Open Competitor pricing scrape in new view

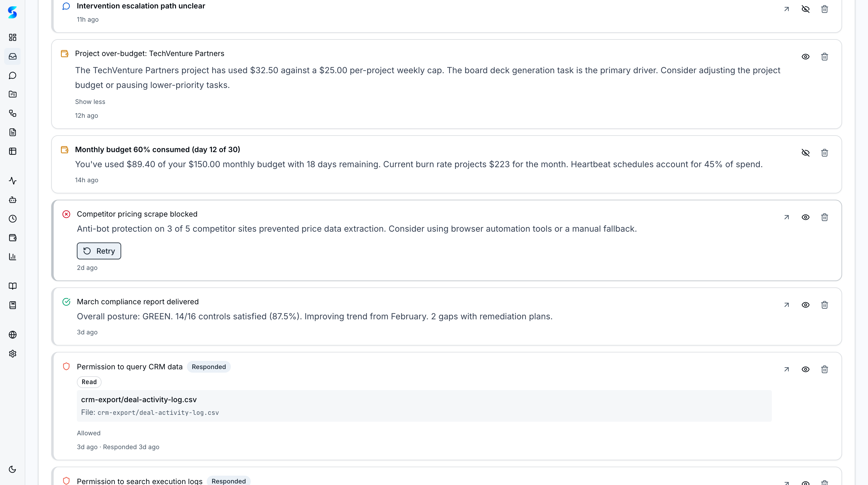pos(786,217)
